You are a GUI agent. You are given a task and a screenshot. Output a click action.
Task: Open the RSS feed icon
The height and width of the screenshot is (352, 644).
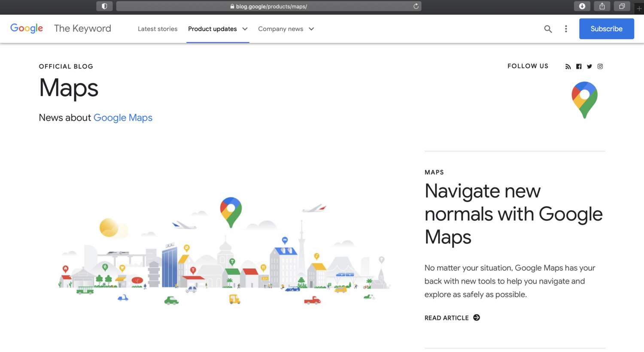point(568,67)
